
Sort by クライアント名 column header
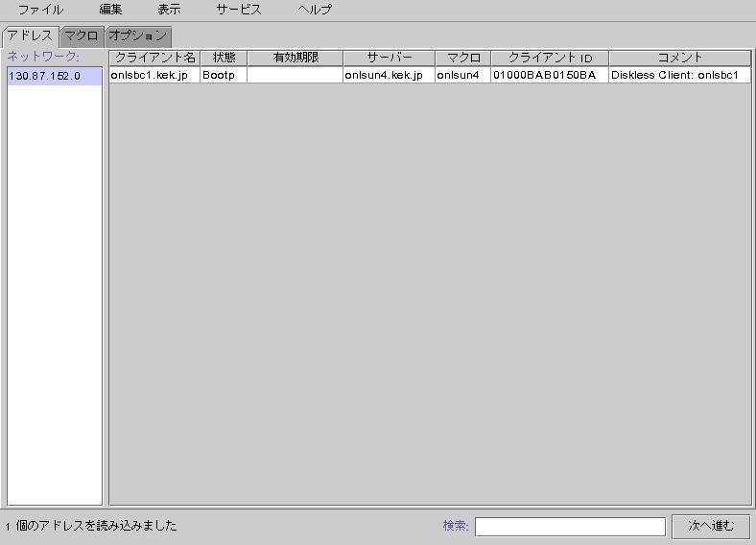click(154, 59)
